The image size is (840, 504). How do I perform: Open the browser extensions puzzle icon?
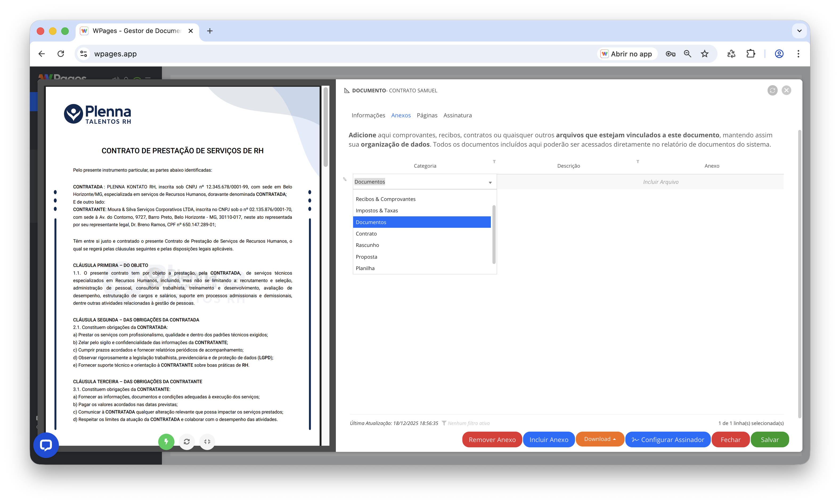coord(751,54)
